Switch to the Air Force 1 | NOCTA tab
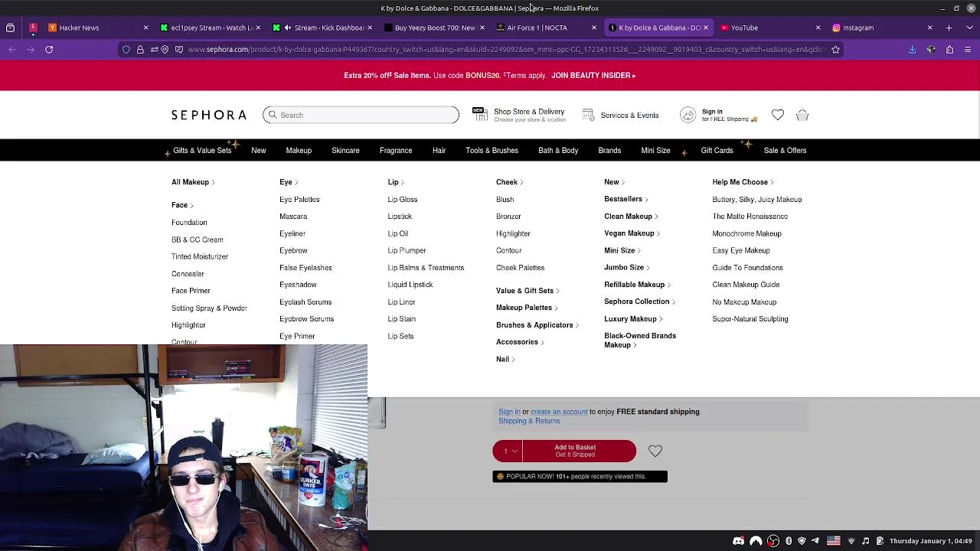Screen dimensions: 980x551 pos(545,28)
